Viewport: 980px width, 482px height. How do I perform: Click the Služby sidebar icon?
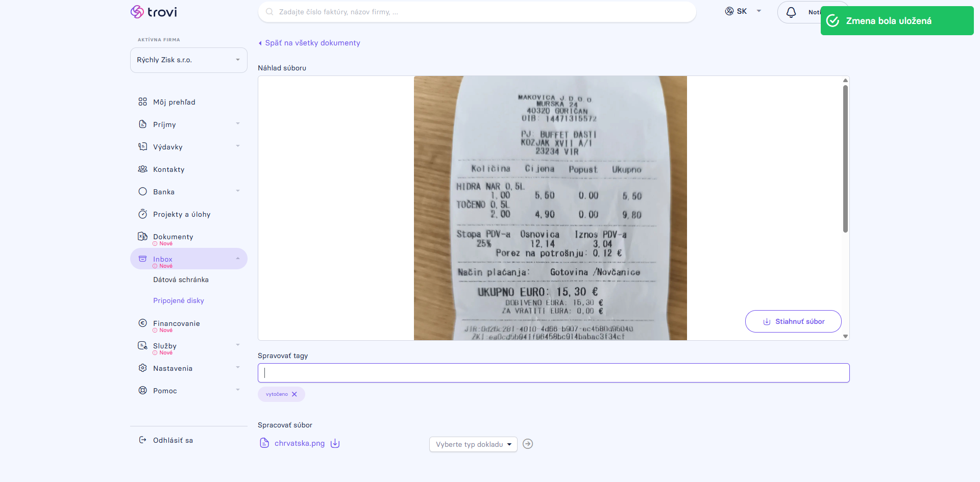[142, 345]
